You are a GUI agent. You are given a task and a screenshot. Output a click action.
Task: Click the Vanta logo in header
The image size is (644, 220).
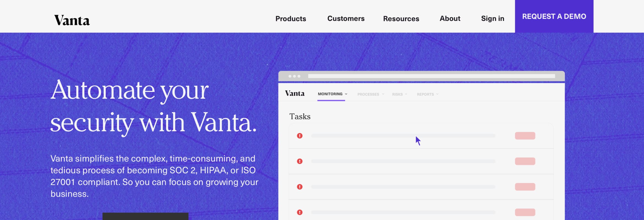click(72, 20)
